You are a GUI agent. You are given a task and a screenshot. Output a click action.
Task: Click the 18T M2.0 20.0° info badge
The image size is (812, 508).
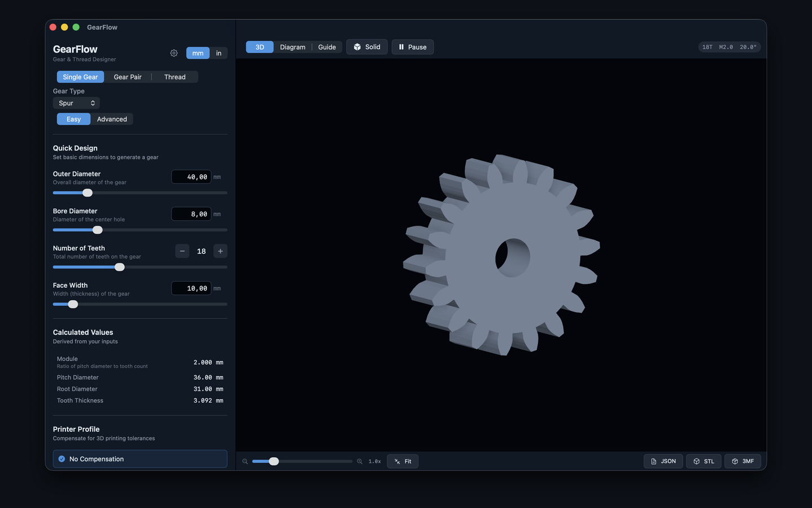pyautogui.click(x=729, y=47)
